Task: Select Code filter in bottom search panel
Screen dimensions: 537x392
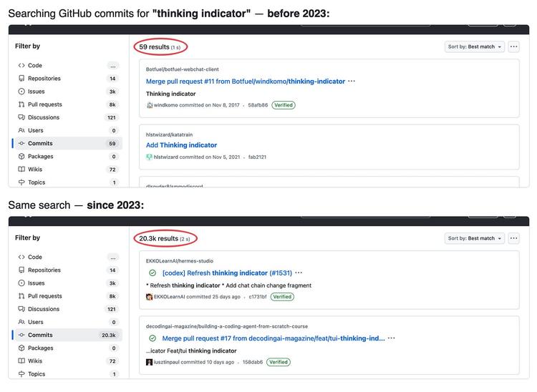Action: pos(67,257)
